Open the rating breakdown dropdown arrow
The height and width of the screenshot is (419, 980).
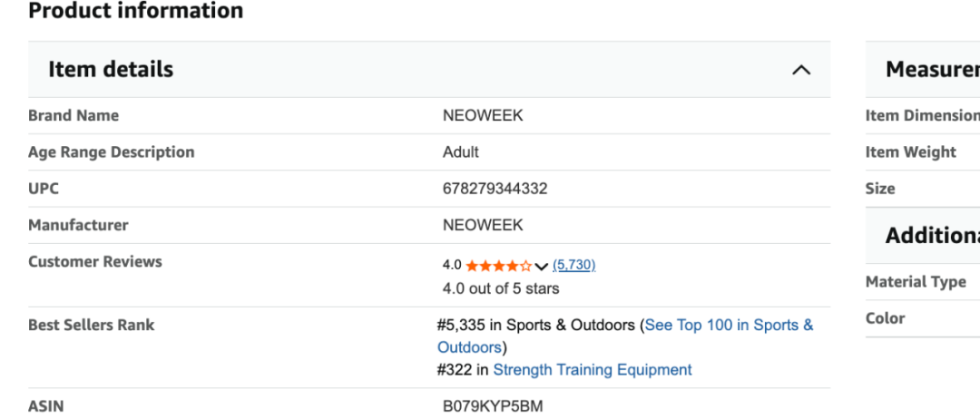click(x=542, y=267)
